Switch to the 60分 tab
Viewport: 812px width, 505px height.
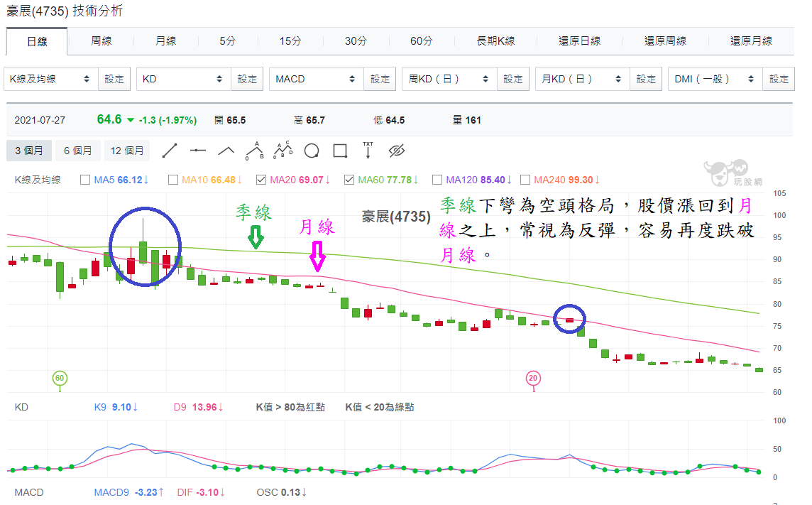(x=421, y=41)
